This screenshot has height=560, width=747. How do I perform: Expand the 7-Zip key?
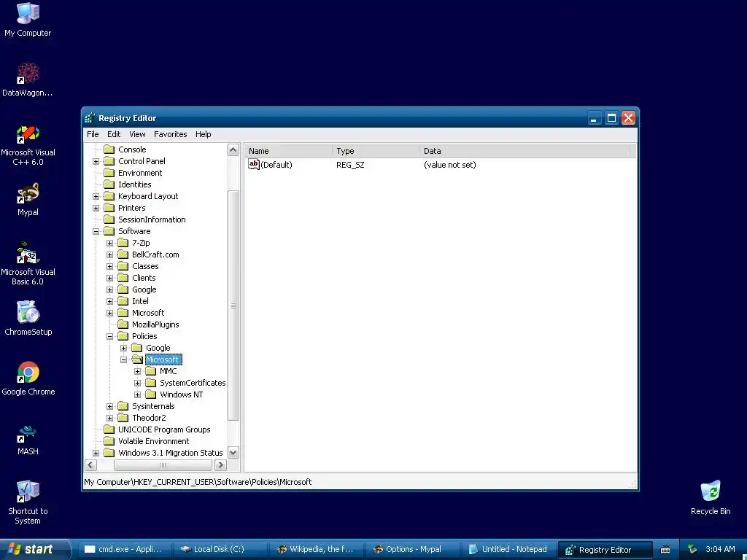(x=109, y=243)
